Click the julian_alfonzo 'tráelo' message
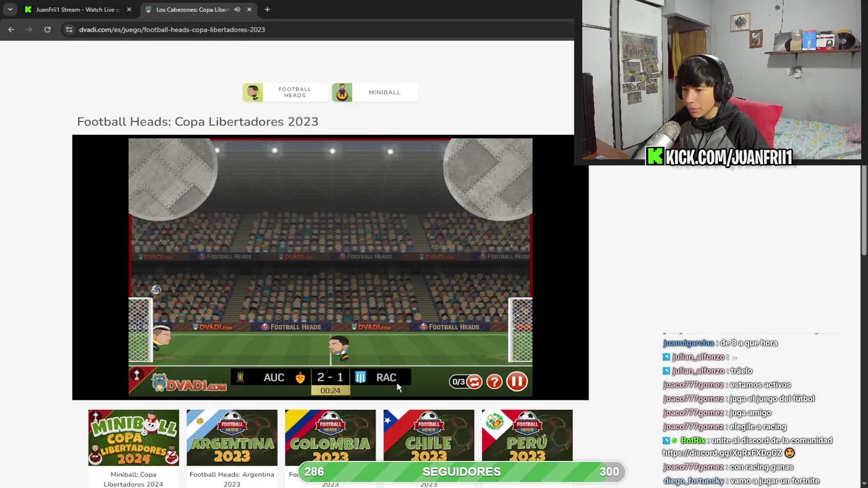This screenshot has width=868, height=488. click(x=742, y=371)
